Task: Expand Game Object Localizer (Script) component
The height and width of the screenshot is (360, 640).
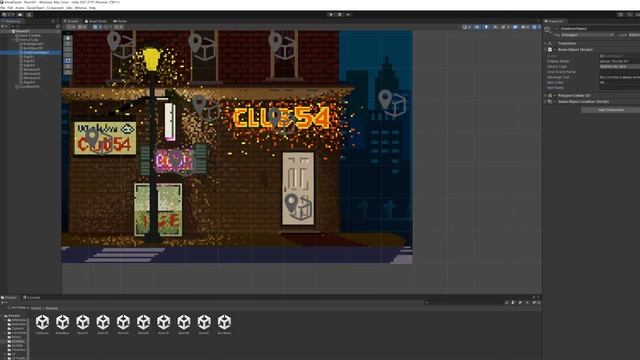Action: coord(546,101)
